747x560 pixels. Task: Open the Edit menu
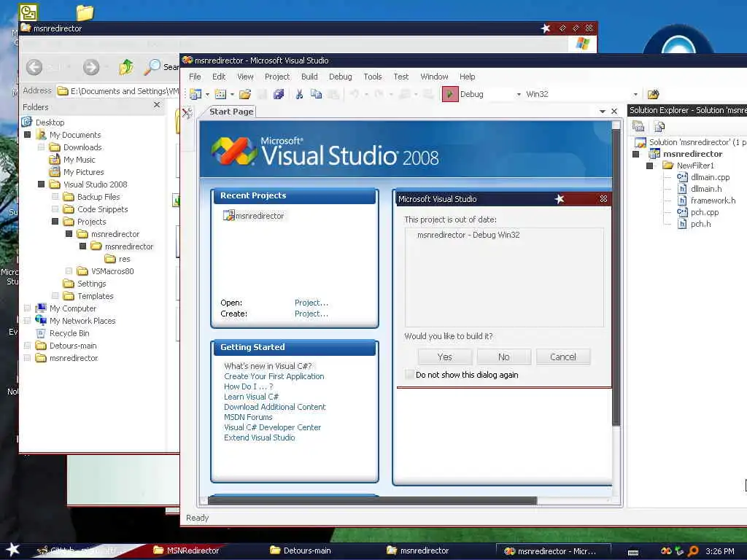(x=219, y=77)
